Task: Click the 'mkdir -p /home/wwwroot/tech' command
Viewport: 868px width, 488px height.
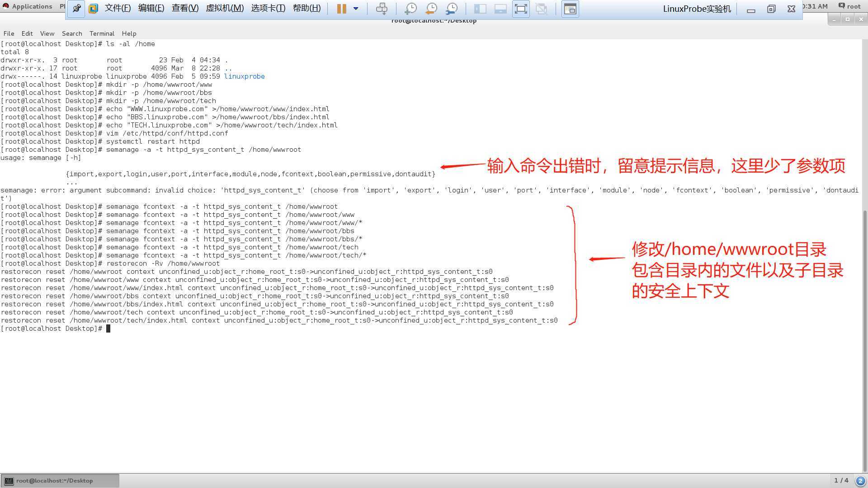Action: [161, 101]
